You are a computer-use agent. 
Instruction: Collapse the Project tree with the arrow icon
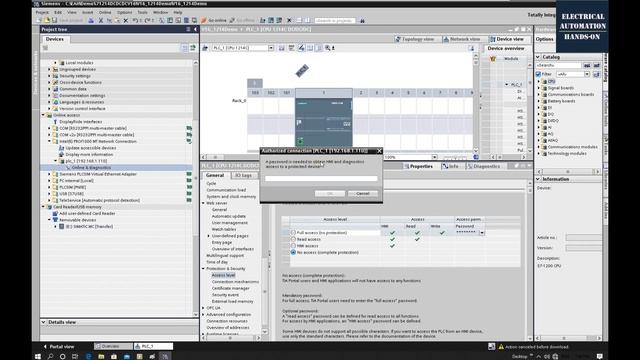[195, 29]
